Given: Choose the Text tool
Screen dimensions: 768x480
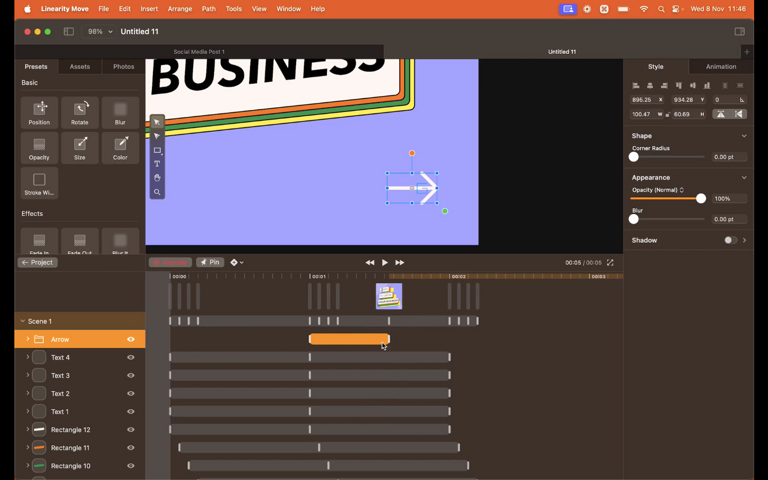Looking at the screenshot, I should (157, 164).
